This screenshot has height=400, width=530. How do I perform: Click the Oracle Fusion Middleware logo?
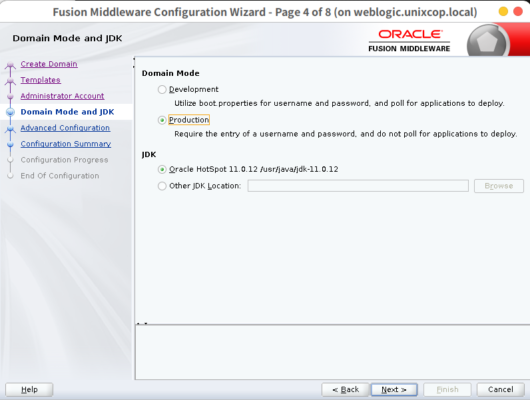tap(409, 41)
